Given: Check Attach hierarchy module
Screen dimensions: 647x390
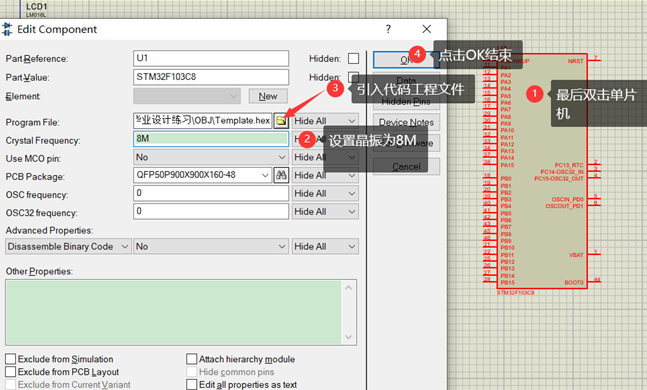Looking at the screenshot, I should coord(191,359).
